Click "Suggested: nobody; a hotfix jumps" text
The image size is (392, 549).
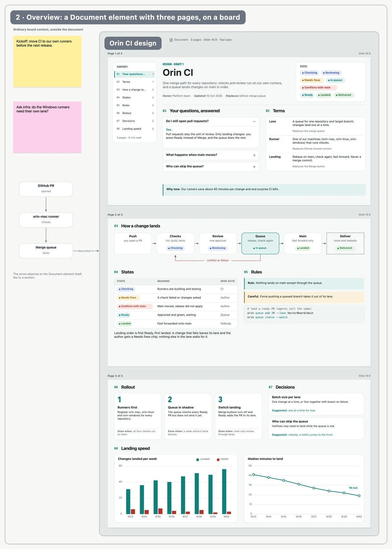[x=302, y=435]
